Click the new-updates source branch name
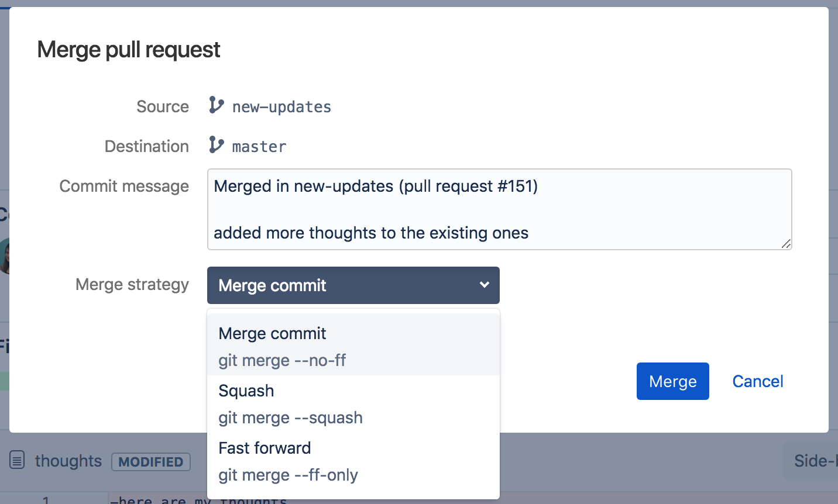 point(281,107)
